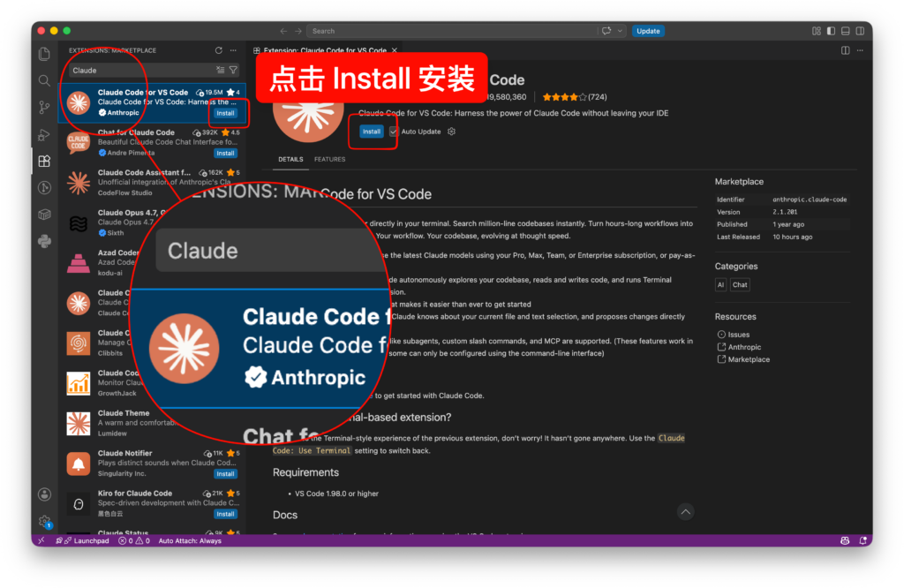Image resolution: width=904 pixels, height=588 pixels.
Task: Select the AI category tag
Action: coord(720,285)
